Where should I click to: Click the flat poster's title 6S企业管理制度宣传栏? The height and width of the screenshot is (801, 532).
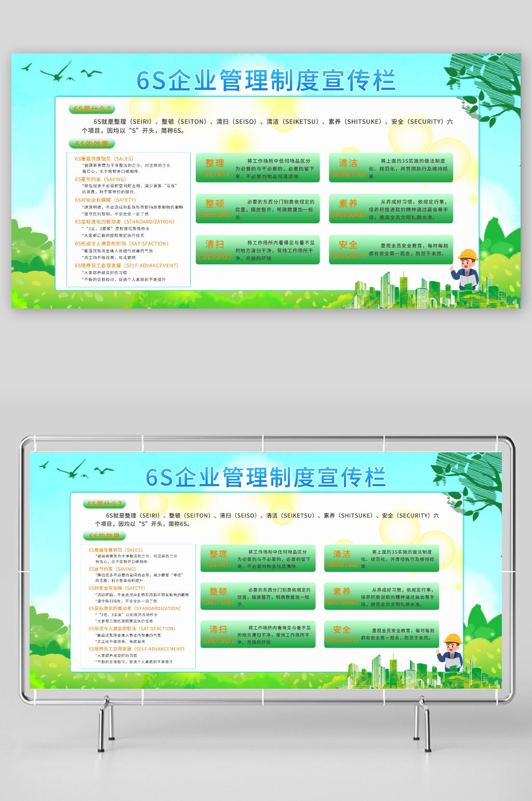266,81
